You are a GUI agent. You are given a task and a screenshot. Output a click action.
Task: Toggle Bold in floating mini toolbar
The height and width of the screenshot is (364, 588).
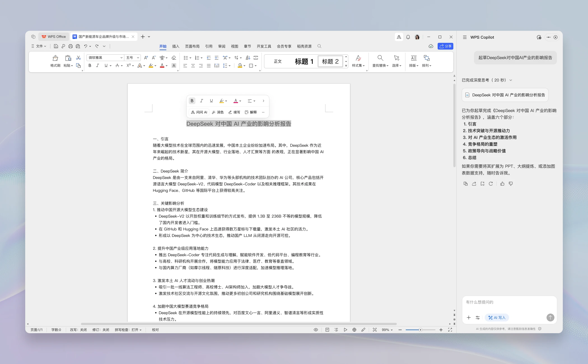(192, 101)
